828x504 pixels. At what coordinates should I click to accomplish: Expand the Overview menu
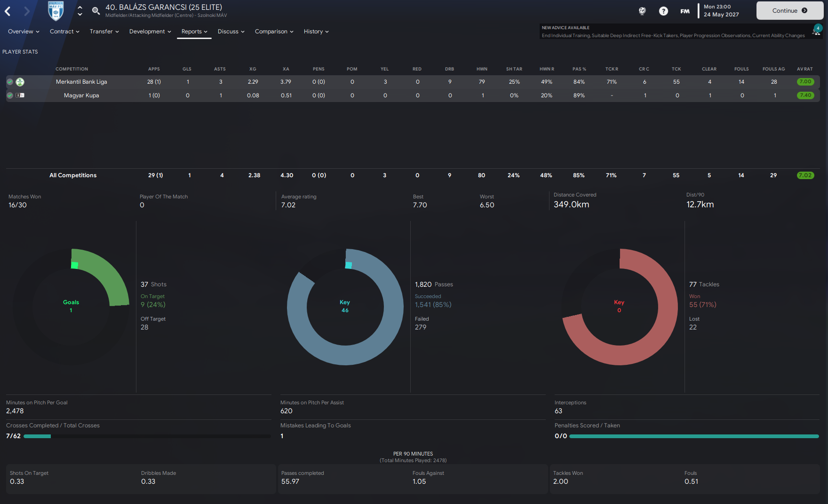click(x=24, y=31)
